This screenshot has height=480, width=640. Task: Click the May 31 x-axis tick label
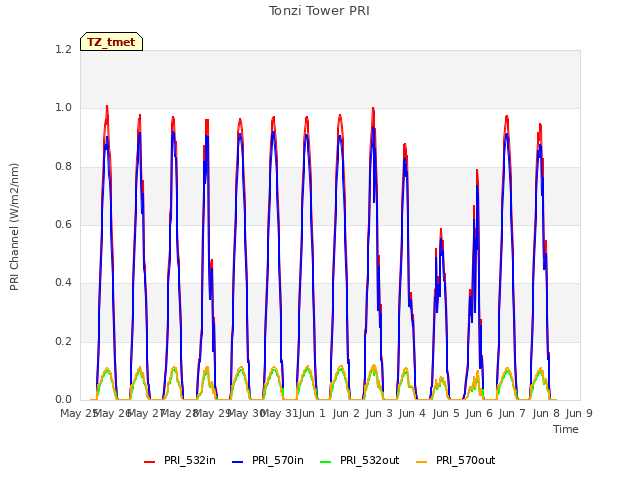[x=279, y=413]
